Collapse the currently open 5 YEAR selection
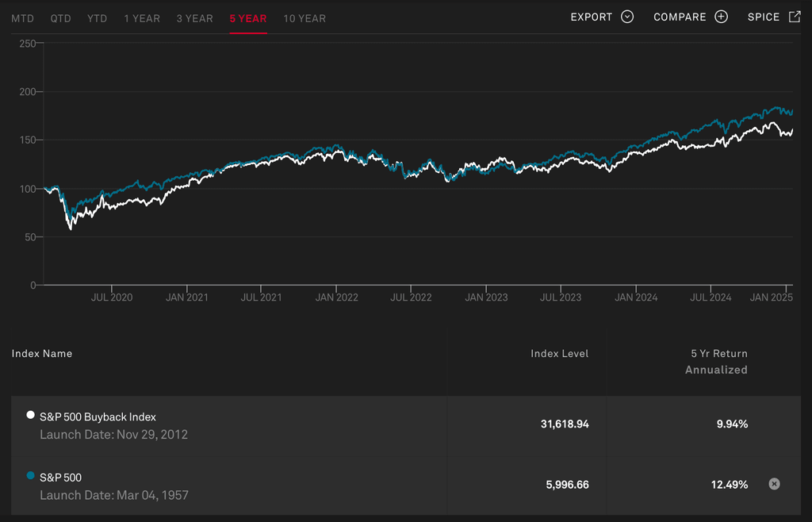Screen dimensions: 812x522 [x=247, y=17]
